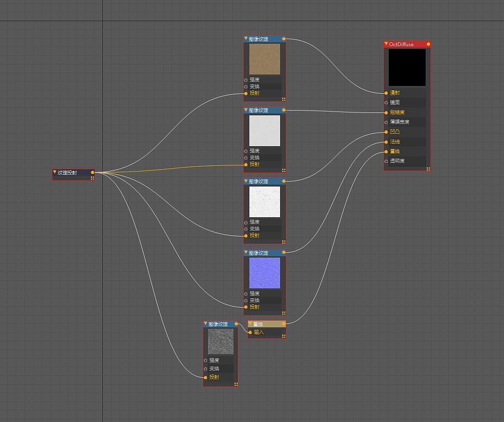This screenshot has width=504, height=422.
Task: Click the OctDiffuse node output port
Action: [428, 44]
